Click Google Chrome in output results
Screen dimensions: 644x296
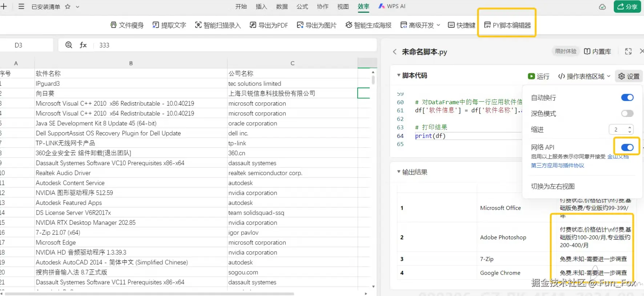pyautogui.click(x=500, y=273)
